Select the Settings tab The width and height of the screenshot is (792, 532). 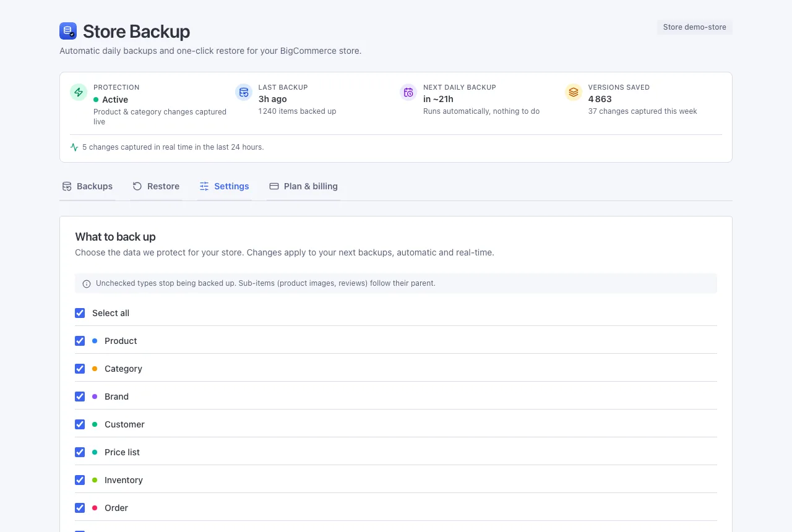224,186
